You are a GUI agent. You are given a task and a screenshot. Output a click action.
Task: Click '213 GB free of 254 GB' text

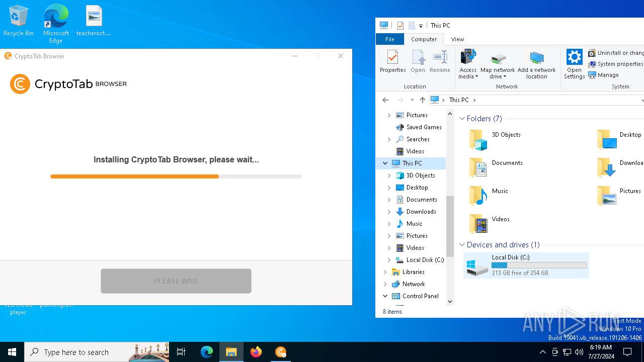point(520,273)
